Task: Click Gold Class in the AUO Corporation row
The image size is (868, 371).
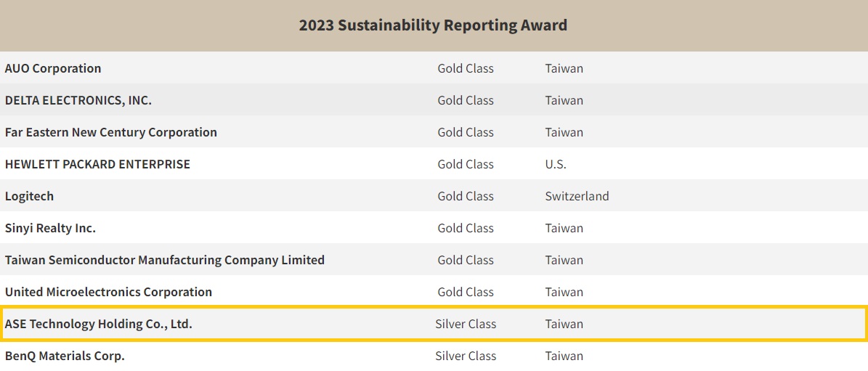Action: click(466, 68)
